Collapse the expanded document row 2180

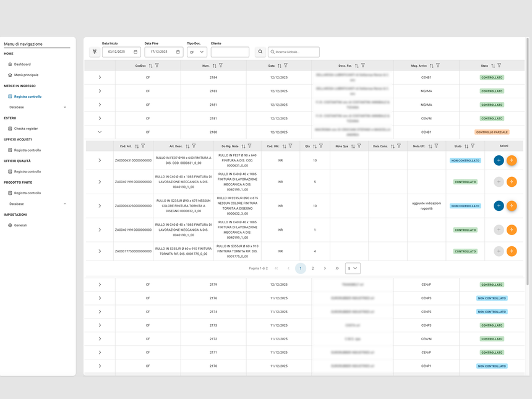point(100,132)
